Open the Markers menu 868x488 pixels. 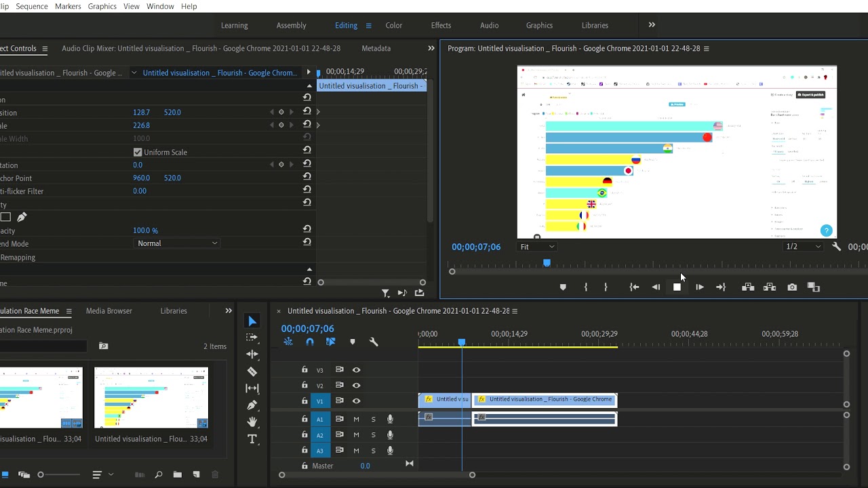(x=68, y=6)
